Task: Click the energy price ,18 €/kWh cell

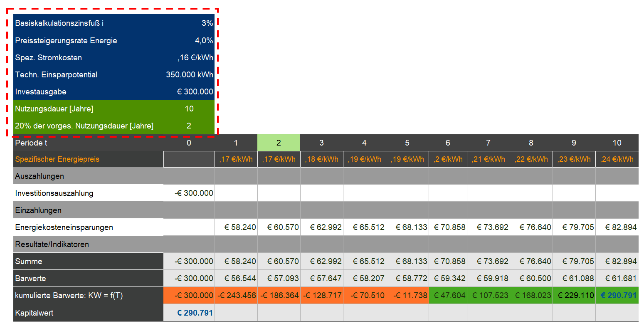Action: (x=321, y=159)
